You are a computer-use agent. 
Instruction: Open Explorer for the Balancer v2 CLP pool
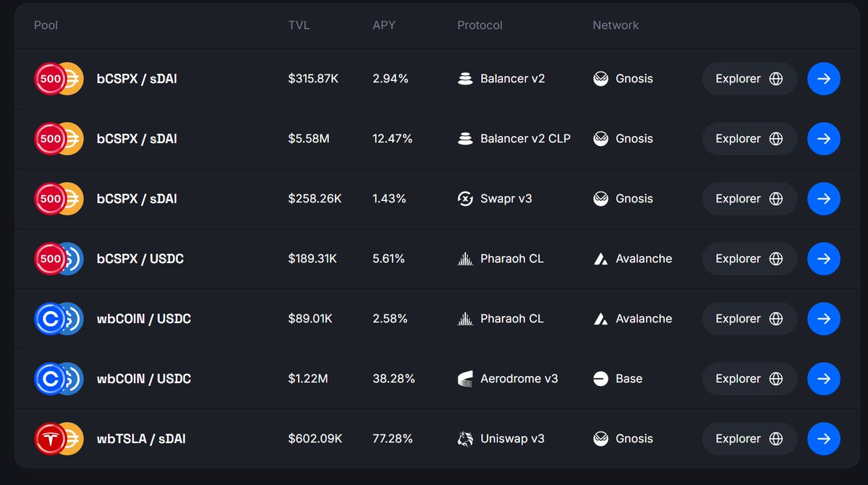(749, 139)
